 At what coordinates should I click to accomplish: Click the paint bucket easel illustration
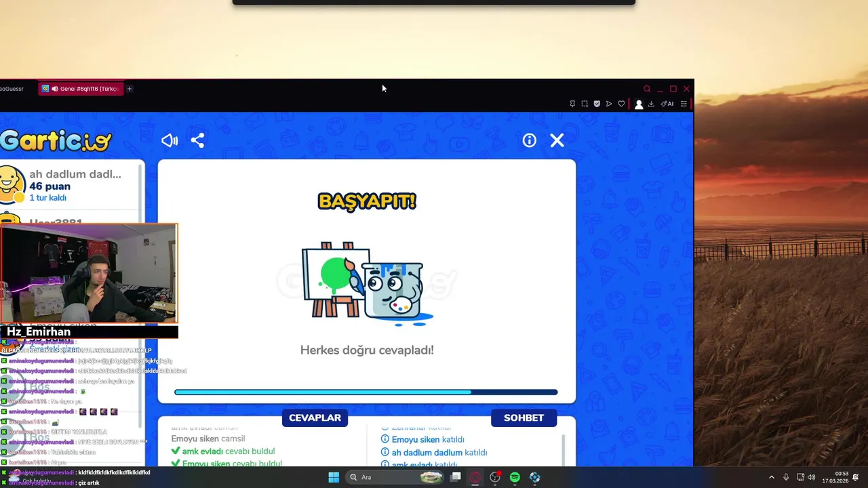[367, 283]
